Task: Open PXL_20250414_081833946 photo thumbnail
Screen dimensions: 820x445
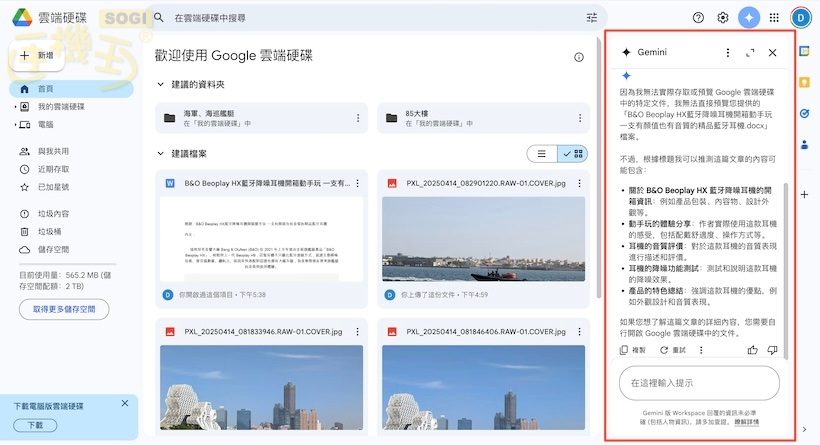Action: click(x=261, y=387)
